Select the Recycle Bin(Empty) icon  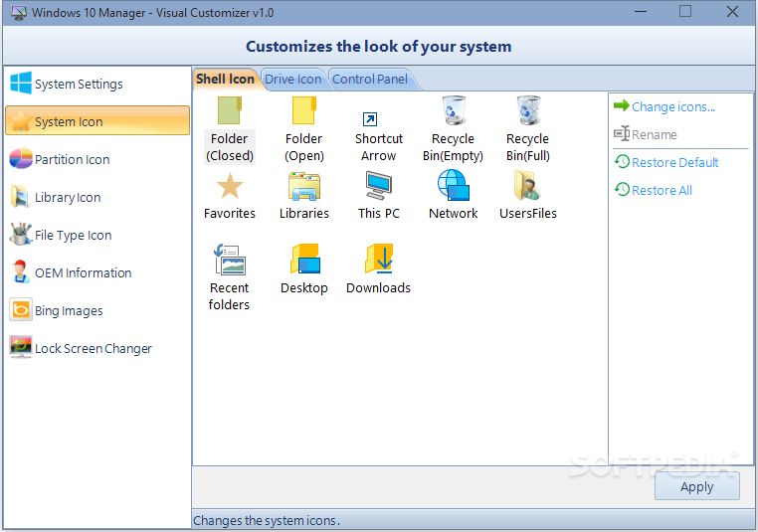453,129
